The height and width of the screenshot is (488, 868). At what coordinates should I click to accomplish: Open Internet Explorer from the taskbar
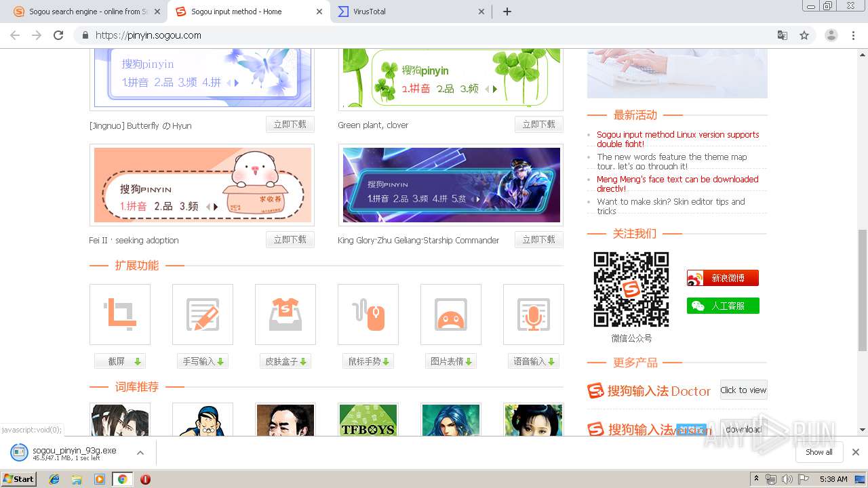pyautogui.click(x=54, y=479)
